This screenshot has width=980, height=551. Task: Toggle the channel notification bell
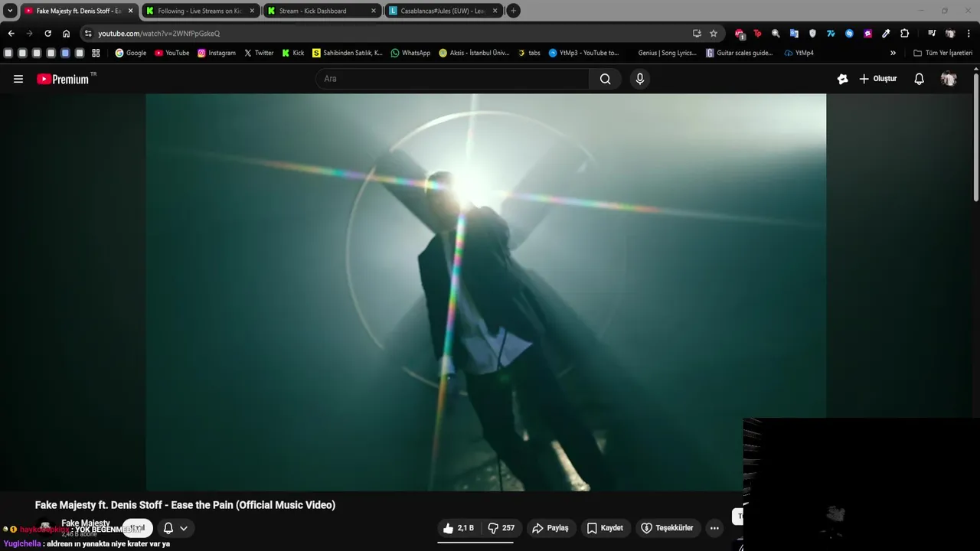168,528
